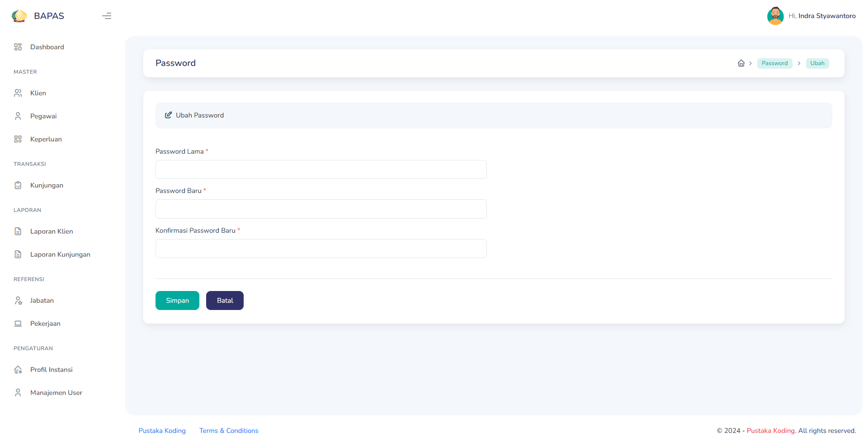The height and width of the screenshot is (446, 868).
Task: Click the Ubah Password pencil icon
Action: pyautogui.click(x=169, y=115)
